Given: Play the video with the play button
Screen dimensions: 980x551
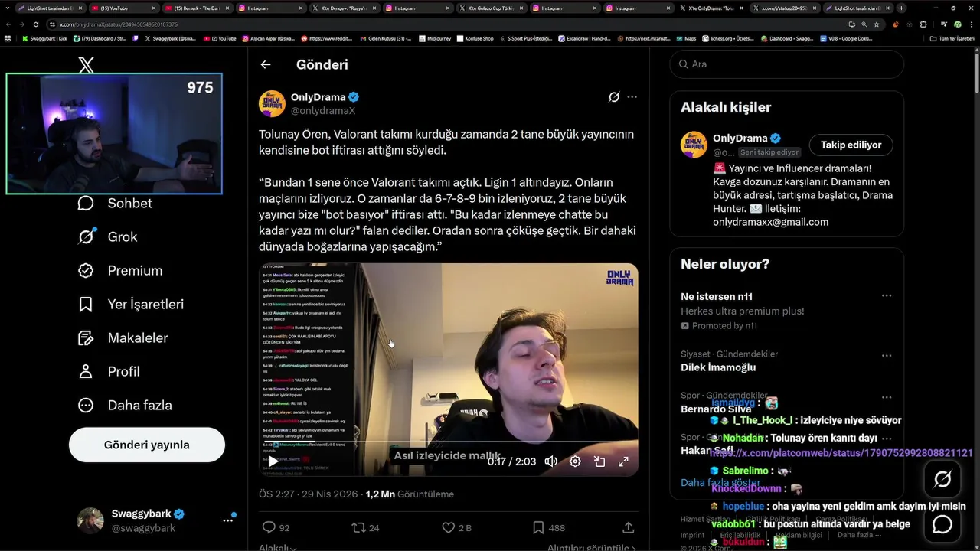Looking at the screenshot, I should click(273, 461).
